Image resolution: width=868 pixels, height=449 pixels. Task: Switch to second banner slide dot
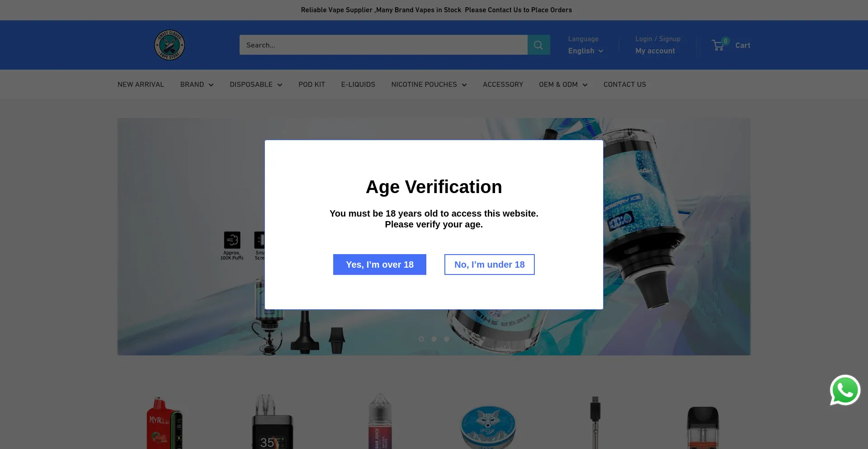434,339
